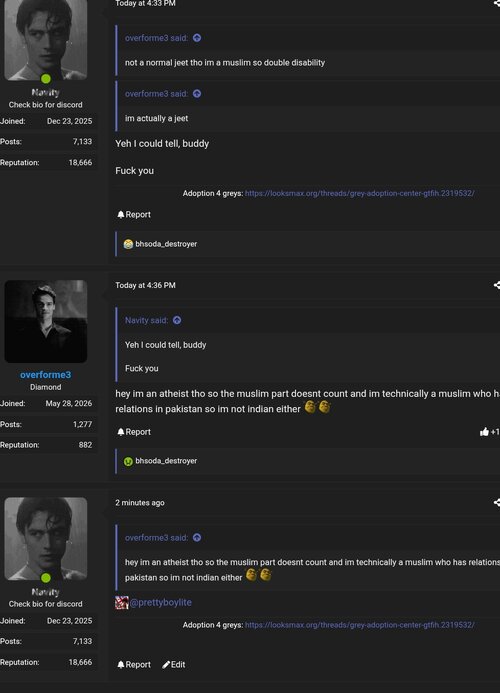Click the small avatar beside @prettyboylite
Image resolution: width=500 pixels, height=693 pixels.
122,602
